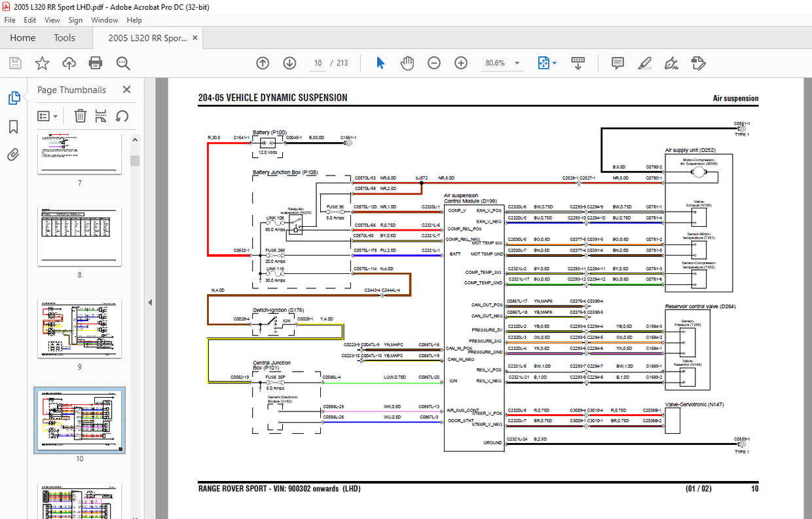This screenshot has height=519, width=812.
Task: Open thumbnail options dropdown menu
Action: pos(48,116)
